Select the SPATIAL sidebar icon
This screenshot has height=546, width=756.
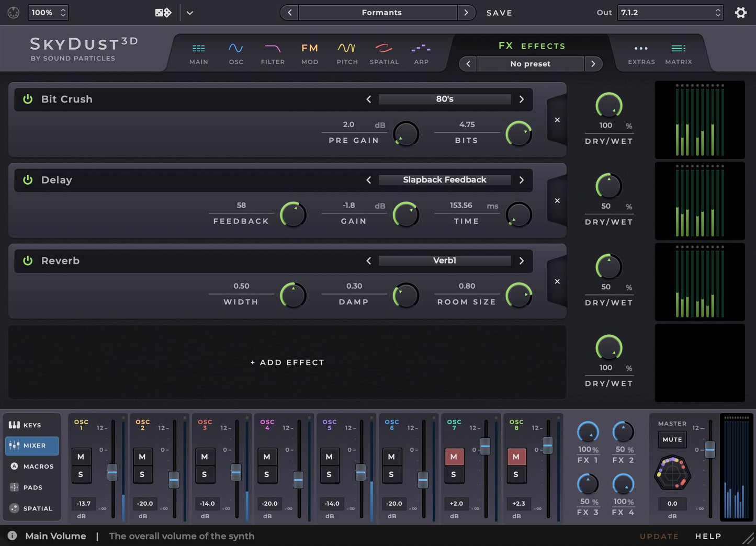(31, 508)
